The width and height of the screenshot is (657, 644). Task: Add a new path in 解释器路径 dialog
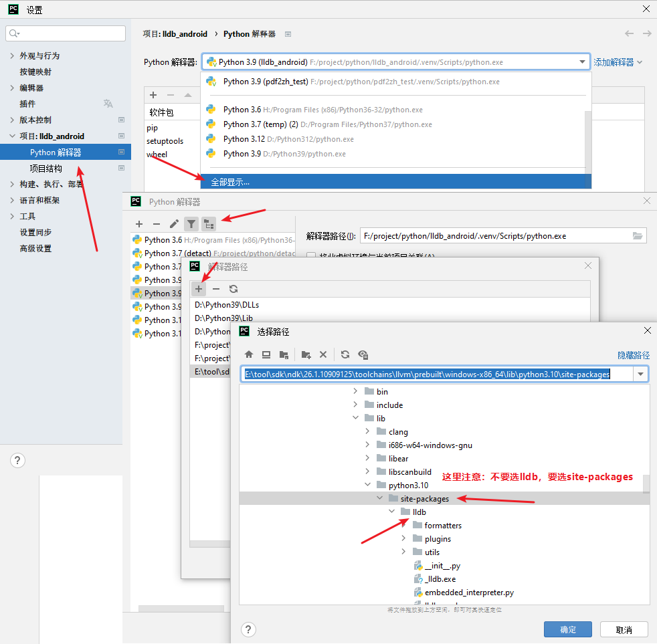(199, 289)
